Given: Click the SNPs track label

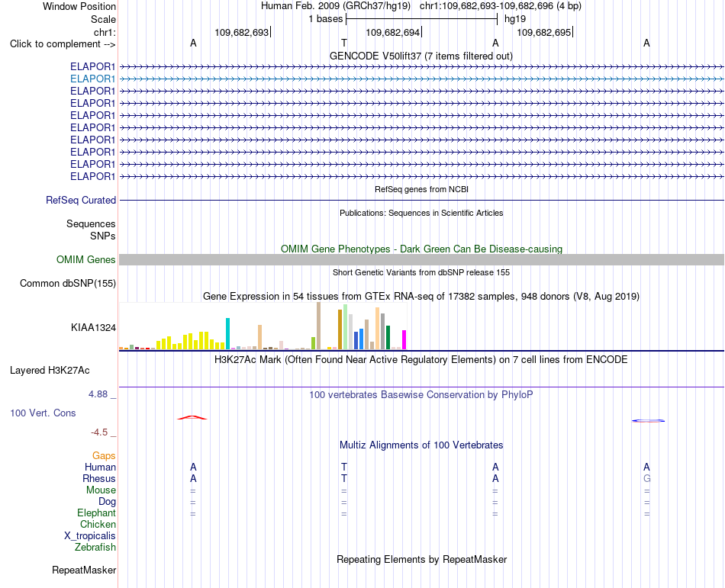Looking at the screenshot, I should [103, 236].
